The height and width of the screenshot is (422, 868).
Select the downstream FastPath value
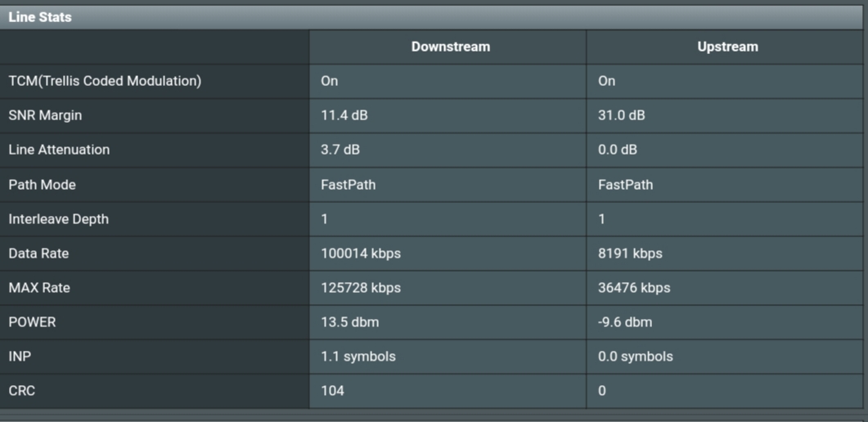pos(349,185)
